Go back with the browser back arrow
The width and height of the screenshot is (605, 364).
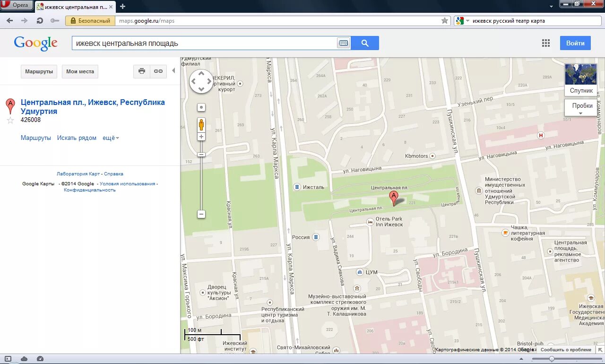tap(10, 21)
